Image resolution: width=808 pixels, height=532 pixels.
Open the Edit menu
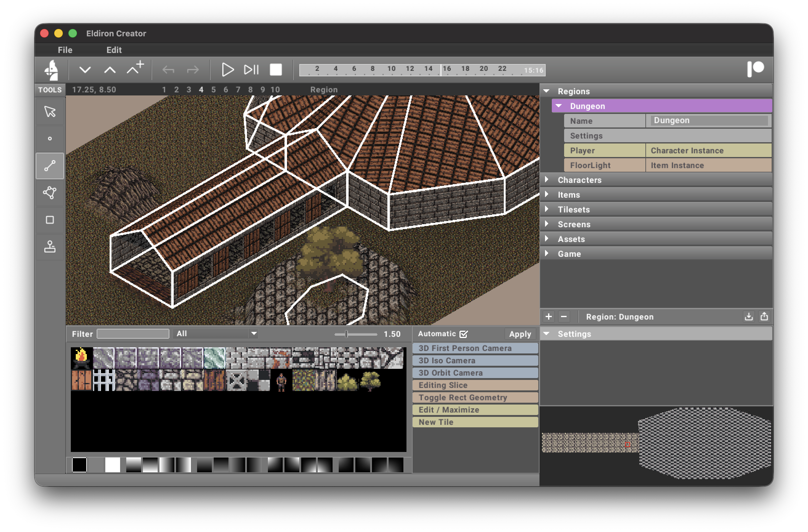[114, 50]
